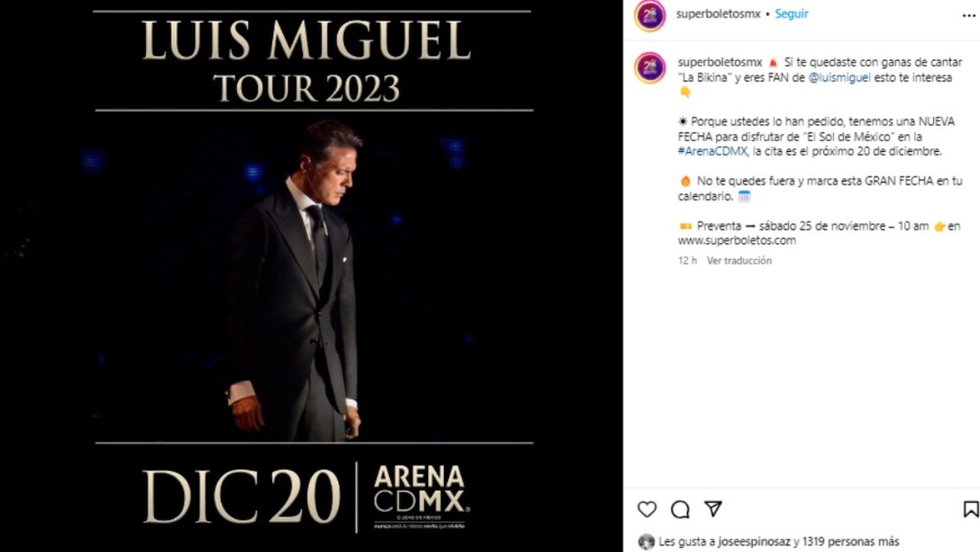
Task: Share the post via paper plane icon
Action: [713, 509]
